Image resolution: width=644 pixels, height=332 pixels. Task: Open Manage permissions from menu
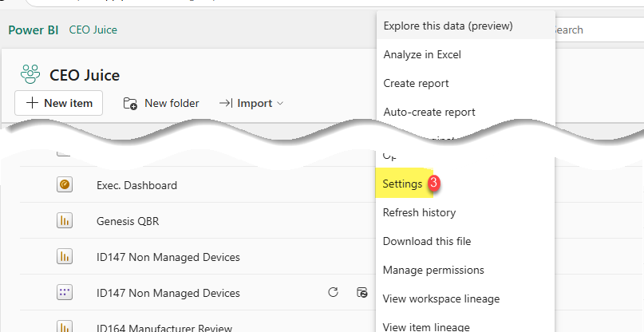click(x=433, y=270)
